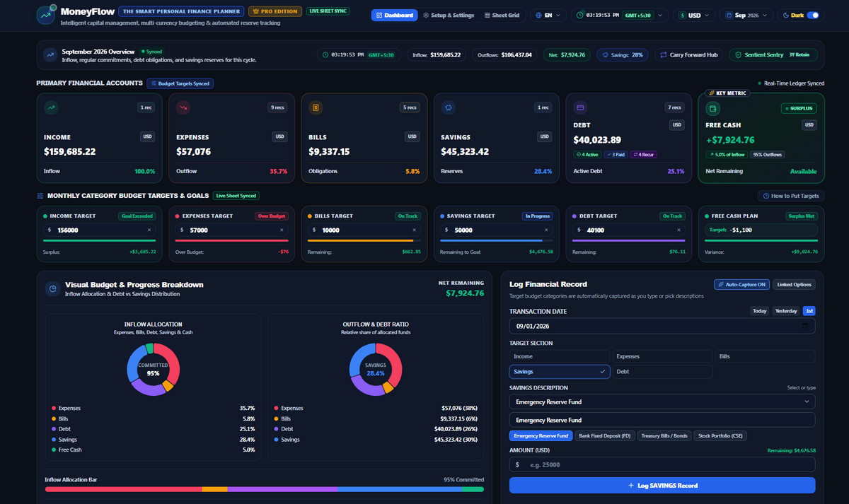The image size is (849, 504).
Task: Click the September overview chart icon
Action: [x=50, y=55]
